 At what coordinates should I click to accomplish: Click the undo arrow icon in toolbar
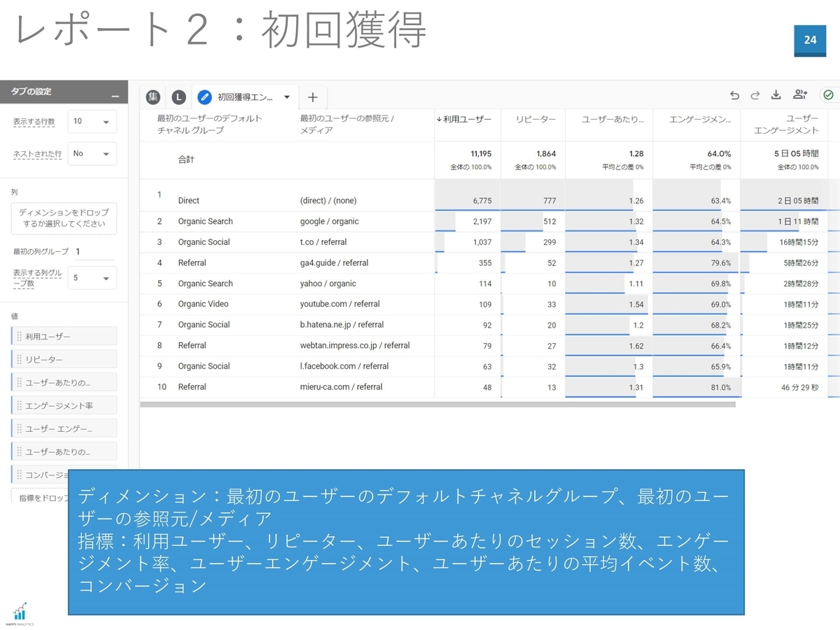[x=734, y=95]
